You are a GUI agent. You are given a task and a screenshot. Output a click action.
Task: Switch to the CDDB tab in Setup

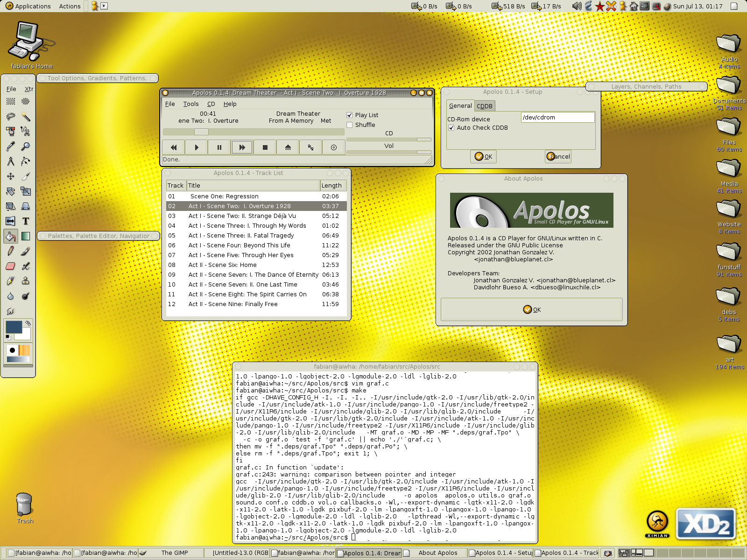coord(484,106)
